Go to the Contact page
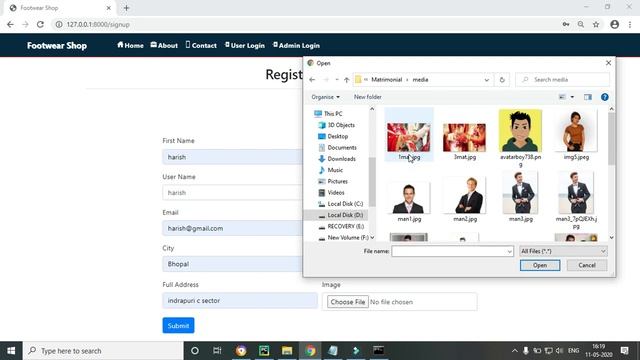 pyautogui.click(x=201, y=45)
